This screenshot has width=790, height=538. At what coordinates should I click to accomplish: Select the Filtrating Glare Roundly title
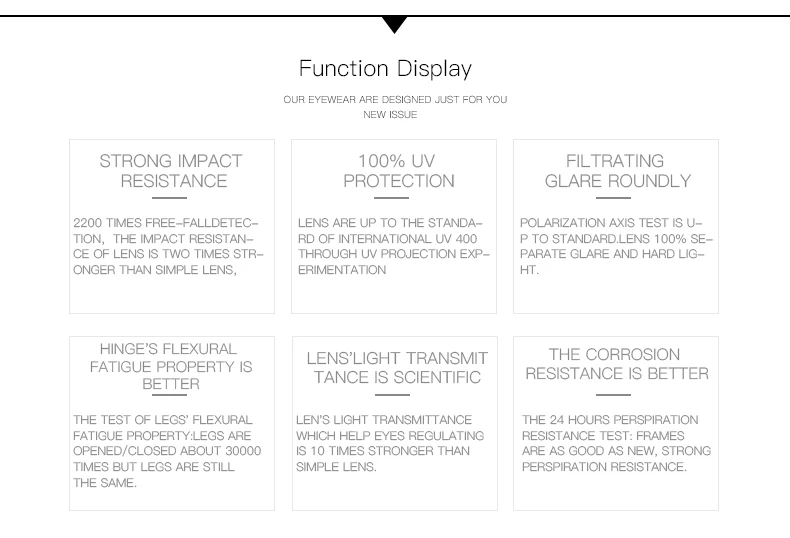tap(617, 171)
